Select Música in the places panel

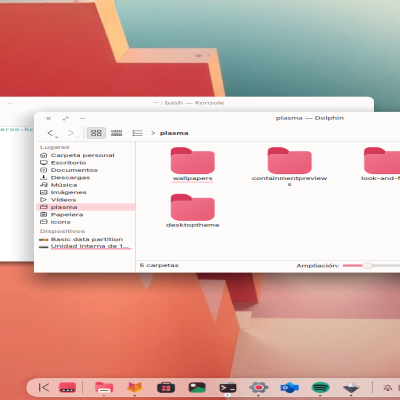coord(85,185)
